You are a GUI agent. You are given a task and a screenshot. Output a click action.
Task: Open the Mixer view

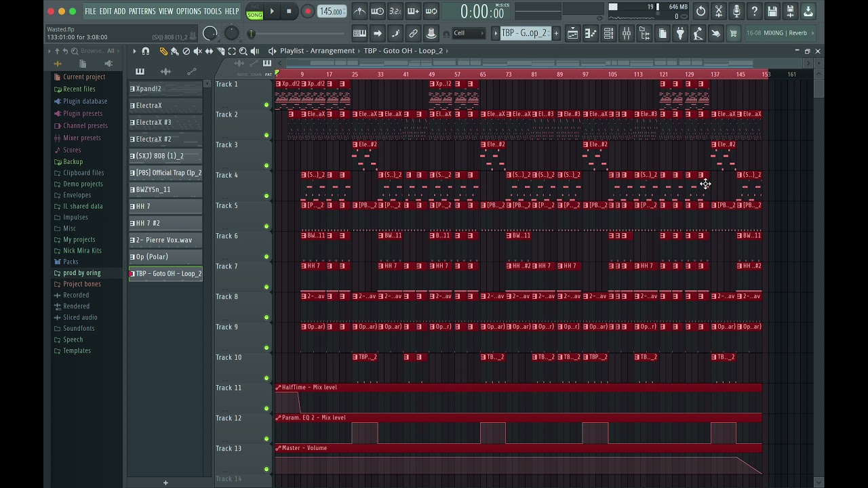pyautogui.click(x=626, y=33)
